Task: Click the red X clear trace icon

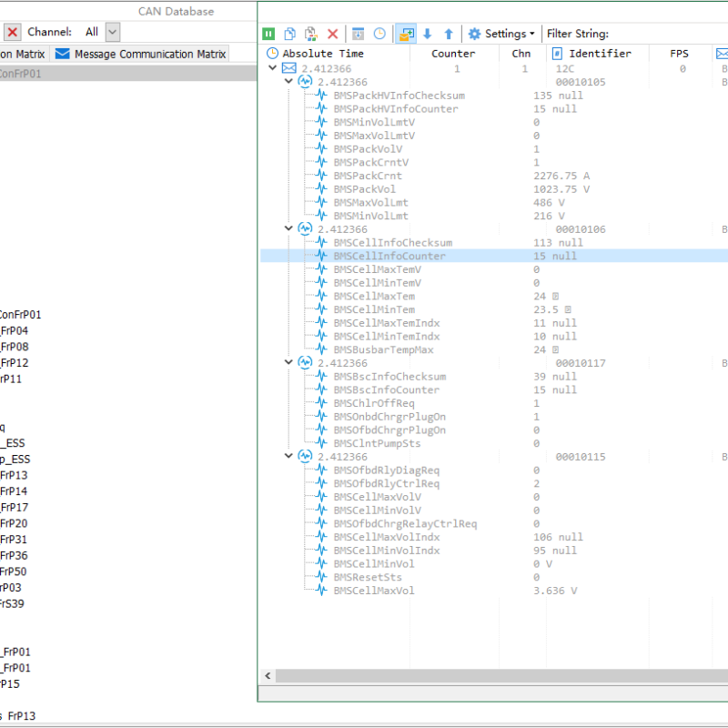Action: click(332, 34)
